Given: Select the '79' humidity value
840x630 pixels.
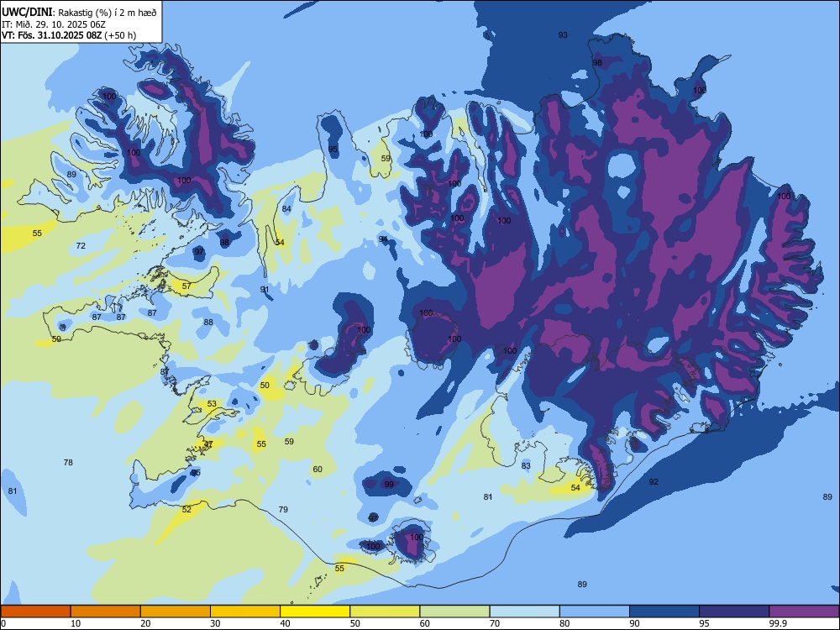Looking at the screenshot, I should [x=283, y=510].
